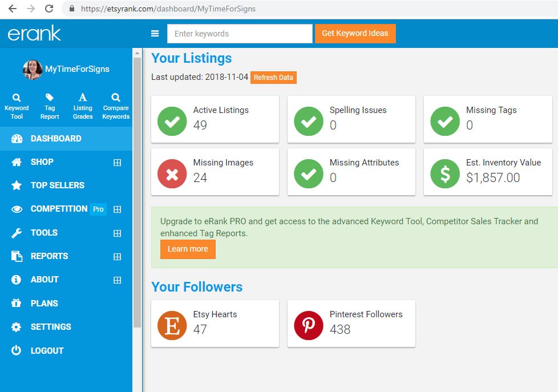The width and height of the screenshot is (558, 392).
Task: Click the Refresh Data button
Action: pos(273,78)
